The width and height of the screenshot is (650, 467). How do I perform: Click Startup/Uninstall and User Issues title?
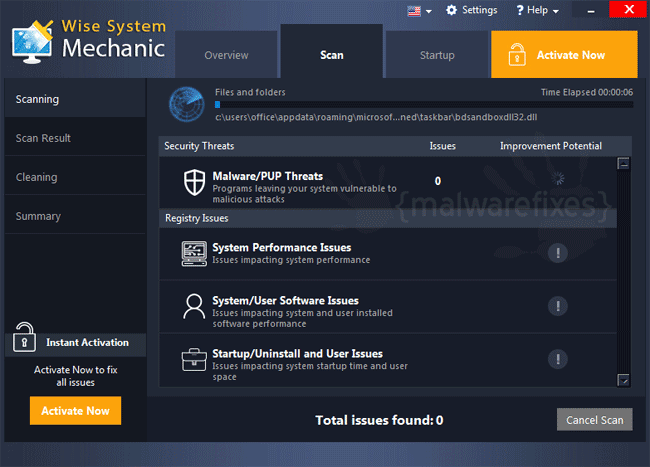(298, 353)
